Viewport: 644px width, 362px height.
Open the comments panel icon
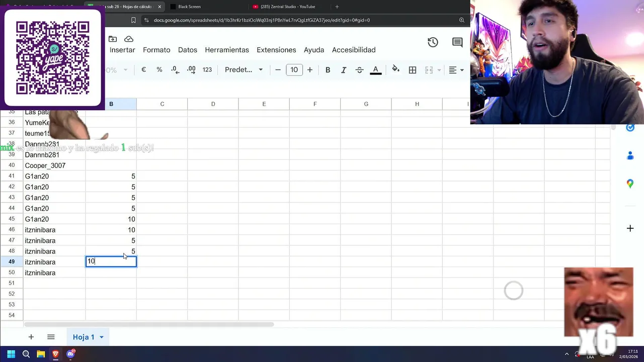point(457,42)
